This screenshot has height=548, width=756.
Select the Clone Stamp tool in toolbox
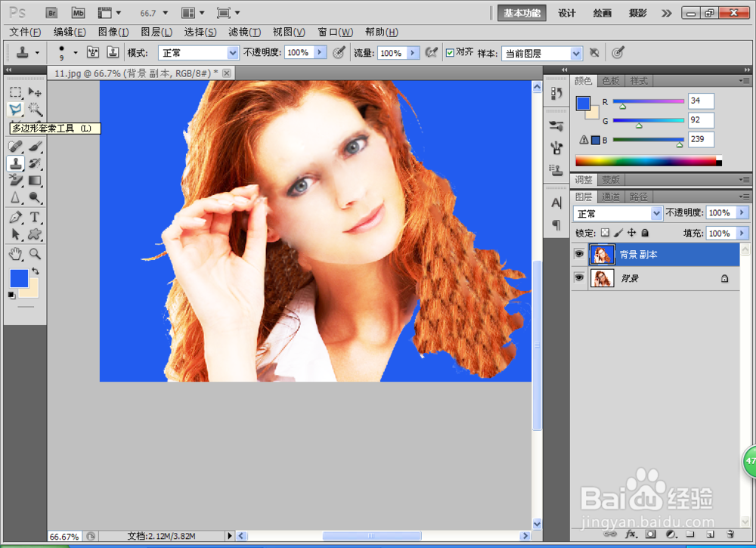[15, 163]
